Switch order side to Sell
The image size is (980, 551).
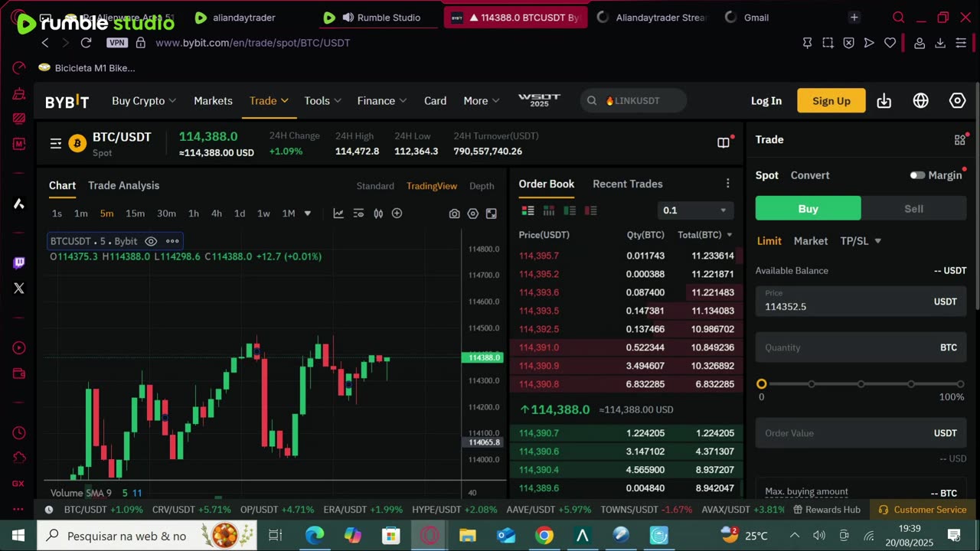click(x=913, y=208)
